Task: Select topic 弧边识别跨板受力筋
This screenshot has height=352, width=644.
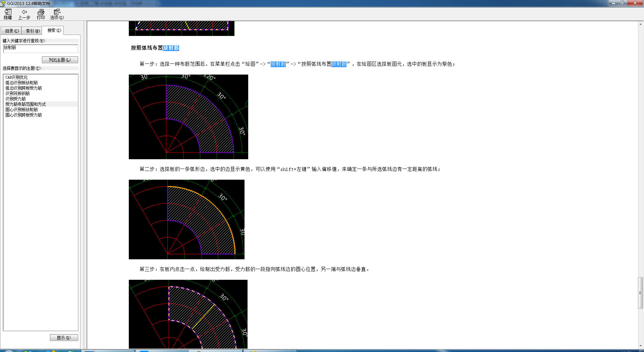Action: [x=24, y=88]
